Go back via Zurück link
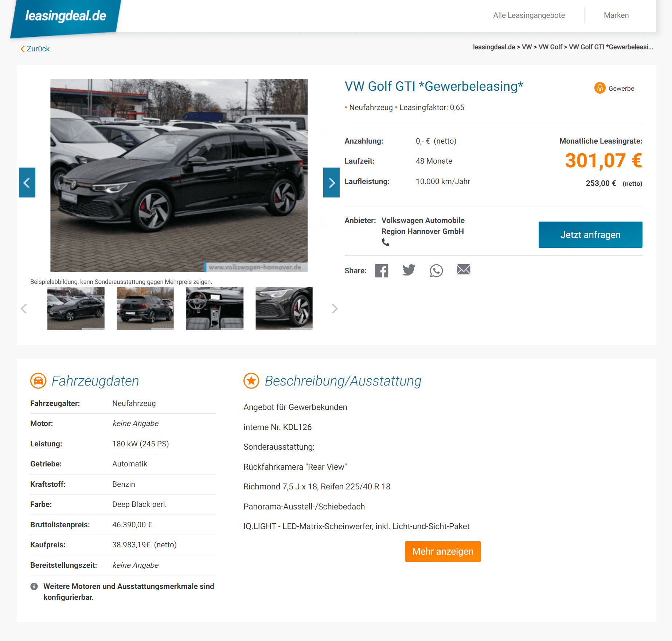This screenshot has height=641, width=672. click(35, 49)
